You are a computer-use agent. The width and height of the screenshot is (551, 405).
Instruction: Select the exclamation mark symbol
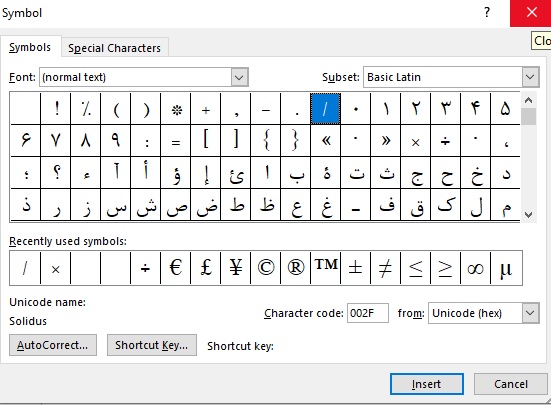tap(56, 109)
